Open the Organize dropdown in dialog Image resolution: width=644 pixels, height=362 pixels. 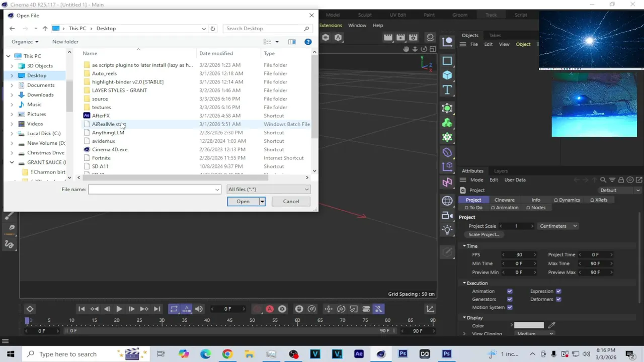coord(25,42)
